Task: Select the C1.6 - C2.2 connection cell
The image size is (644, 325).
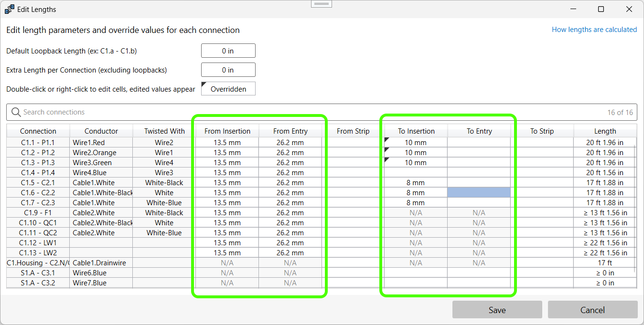Action: point(38,192)
